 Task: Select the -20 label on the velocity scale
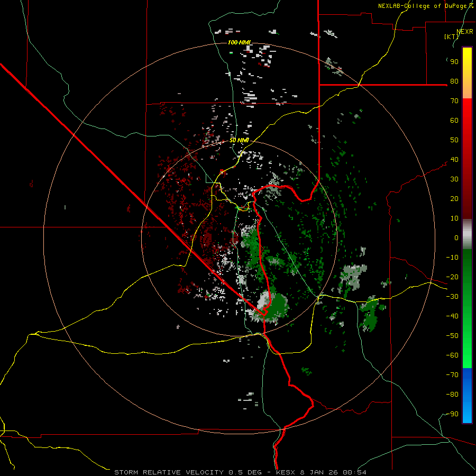tap(452, 277)
